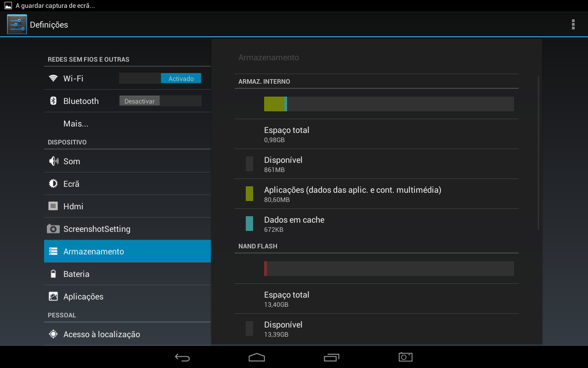Viewport: 588px width, 368px height.
Task: Open Disponível 861MB row
Action: point(376,164)
